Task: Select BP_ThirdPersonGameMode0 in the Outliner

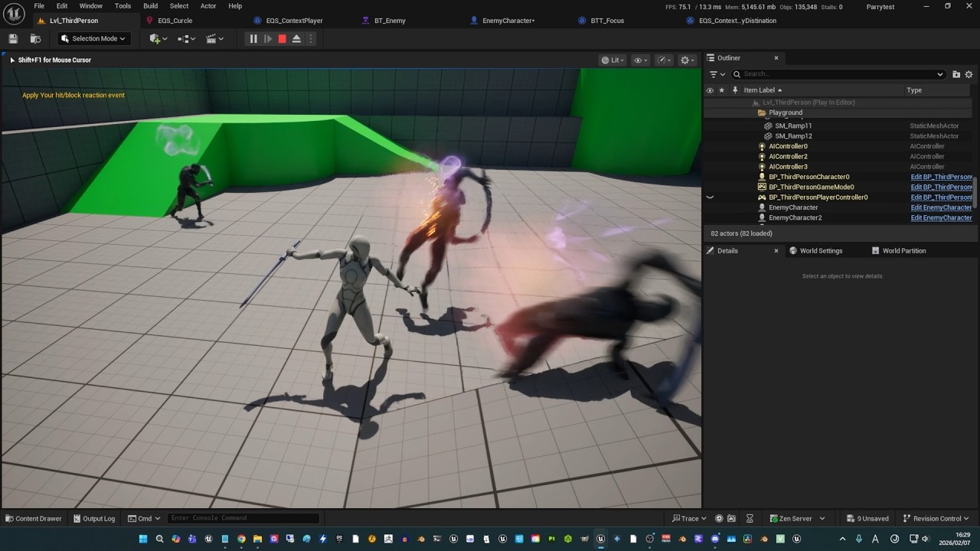Action: coord(811,187)
